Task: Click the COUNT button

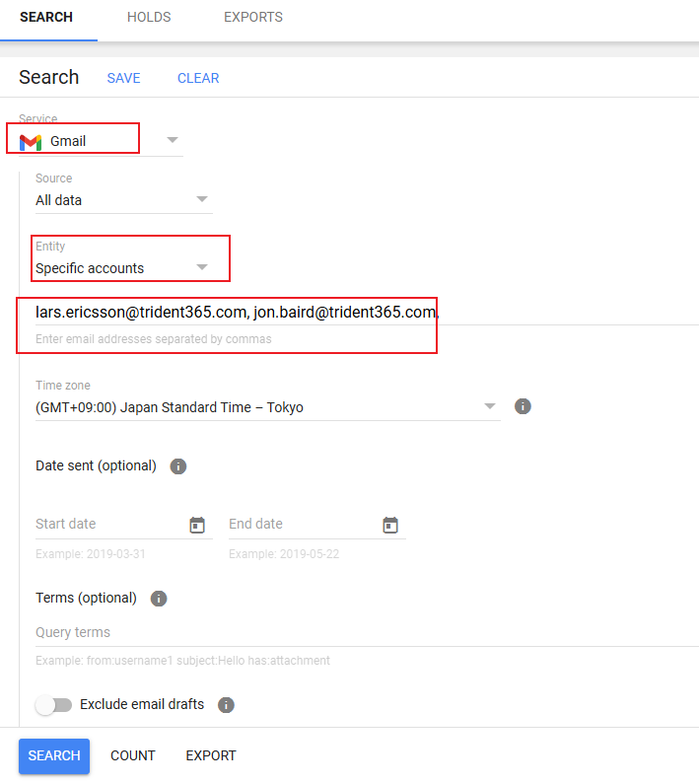Action: (x=133, y=756)
